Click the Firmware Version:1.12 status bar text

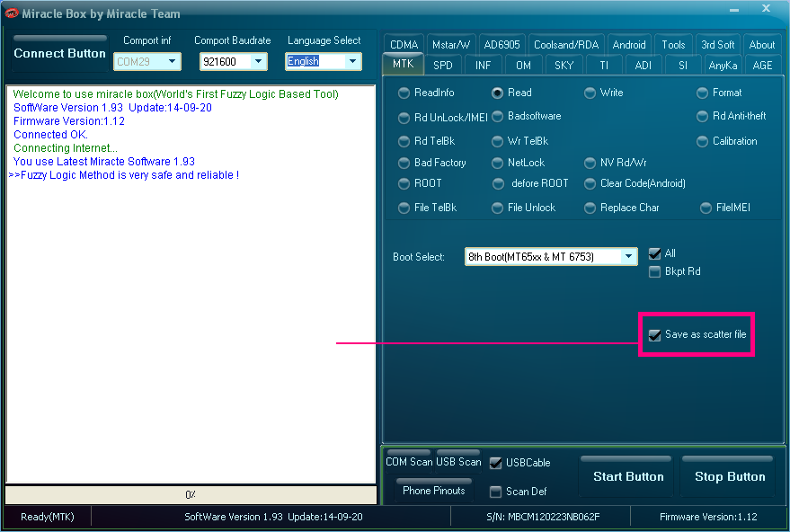[x=708, y=517]
